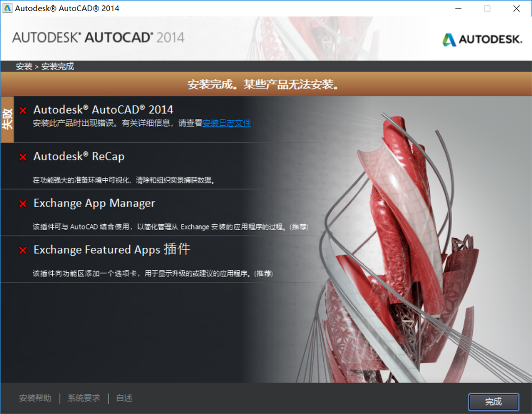Image resolution: width=532 pixels, height=414 pixels.
Task: Open 系统要求 in the footer
Action: [x=84, y=398]
